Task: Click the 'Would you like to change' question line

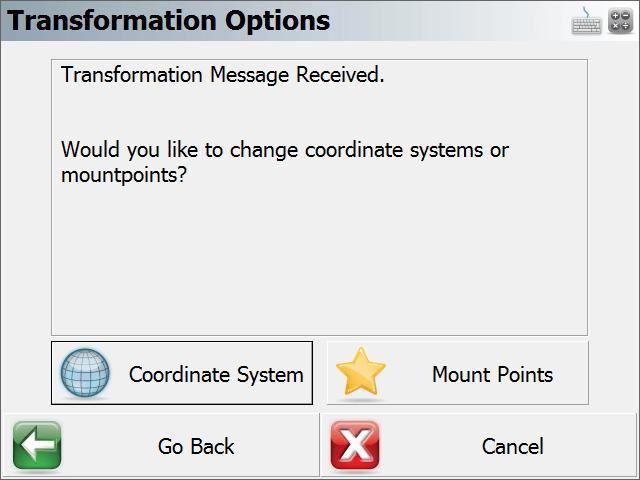Action: click(x=285, y=150)
